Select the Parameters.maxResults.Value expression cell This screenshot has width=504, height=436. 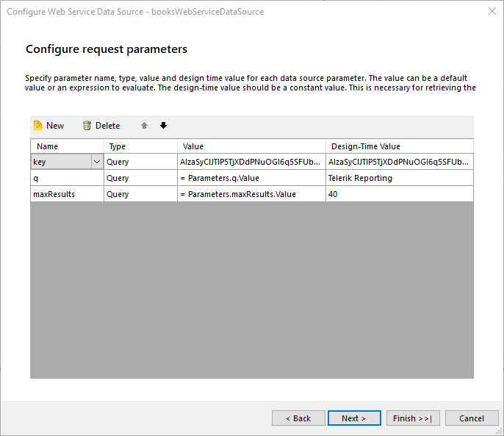click(251, 194)
